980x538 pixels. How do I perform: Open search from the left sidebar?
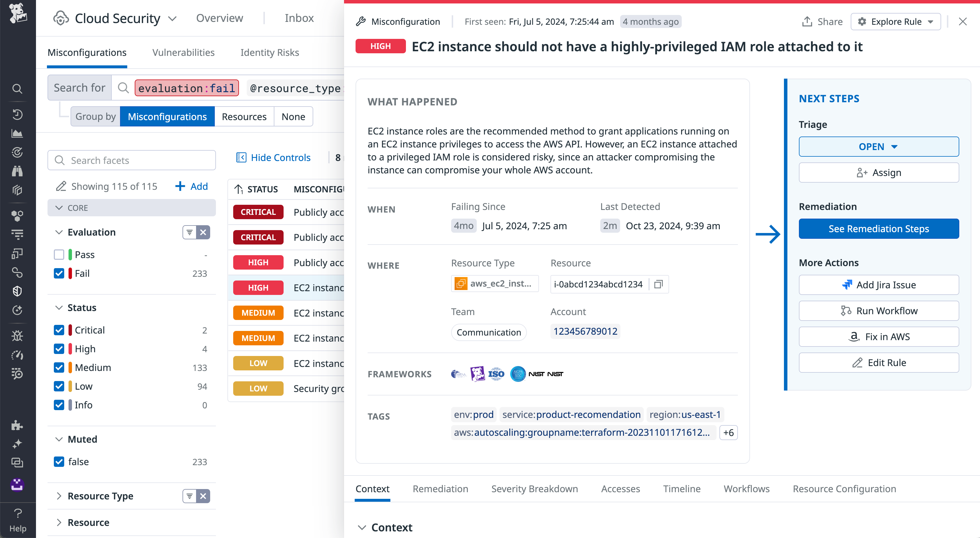click(x=18, y=89)
